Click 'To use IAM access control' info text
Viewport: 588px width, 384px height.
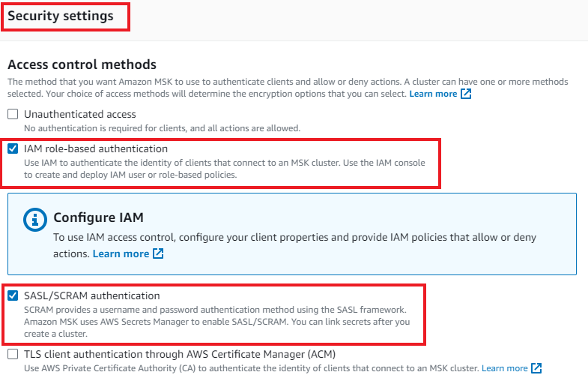coord(295,245)
